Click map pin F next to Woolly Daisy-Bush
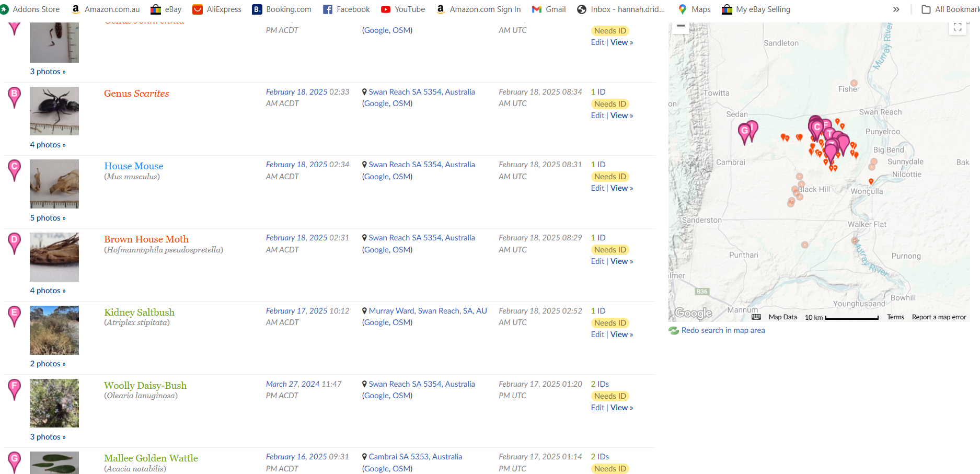 tap(15, 390)
